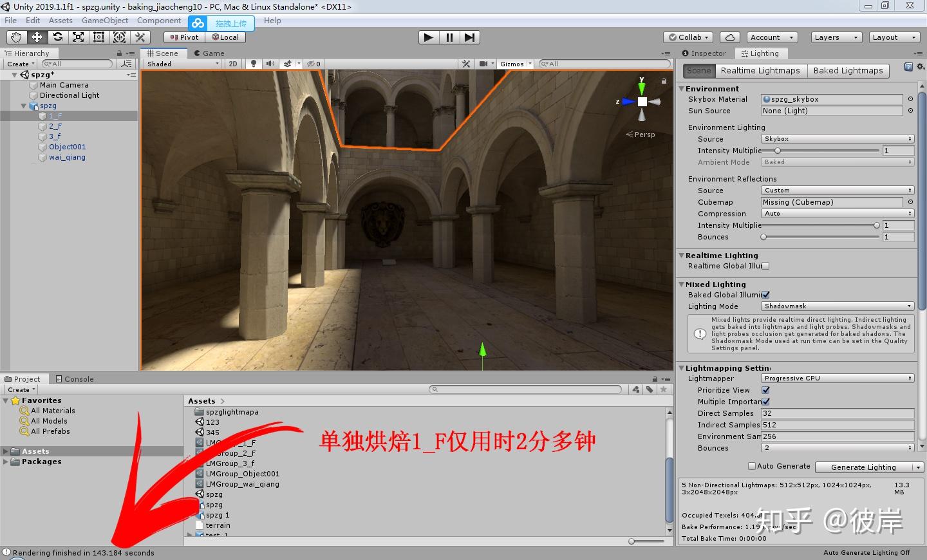927x560 pixels.
Task: Click the Step frame button
Action: click(469, 37)
